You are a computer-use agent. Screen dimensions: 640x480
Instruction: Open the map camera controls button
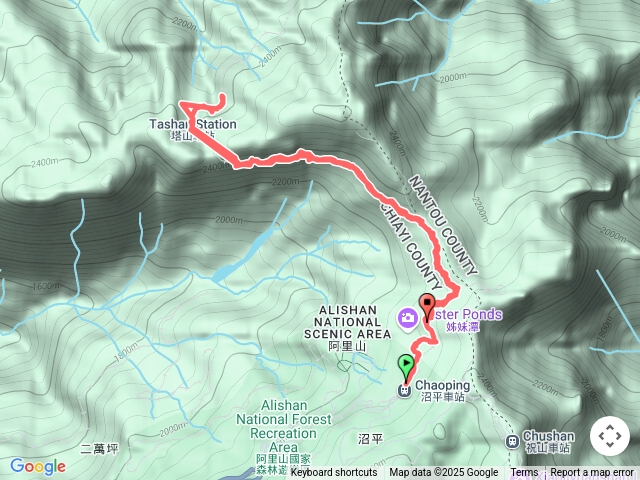[610, 436]
